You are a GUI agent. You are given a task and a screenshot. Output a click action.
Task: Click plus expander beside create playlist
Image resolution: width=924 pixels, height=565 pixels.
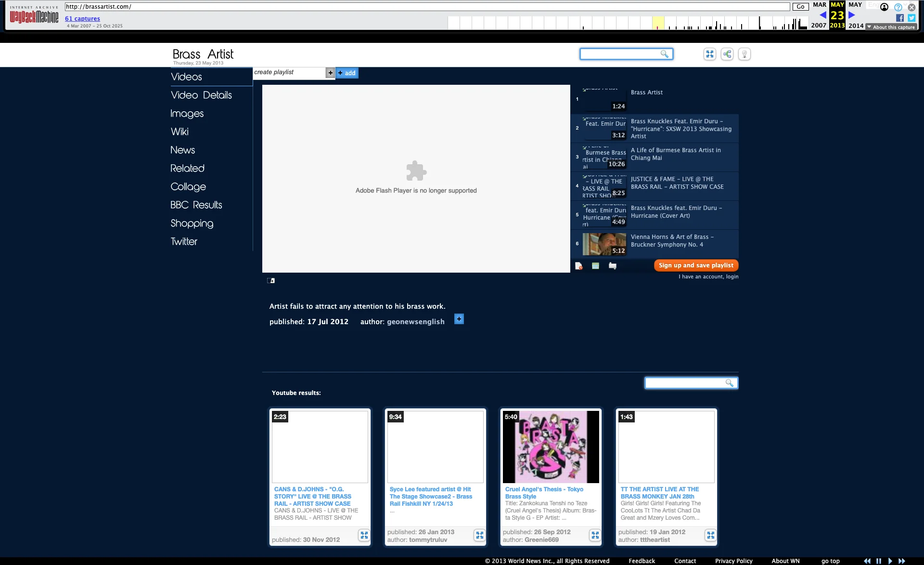point(330,73)
